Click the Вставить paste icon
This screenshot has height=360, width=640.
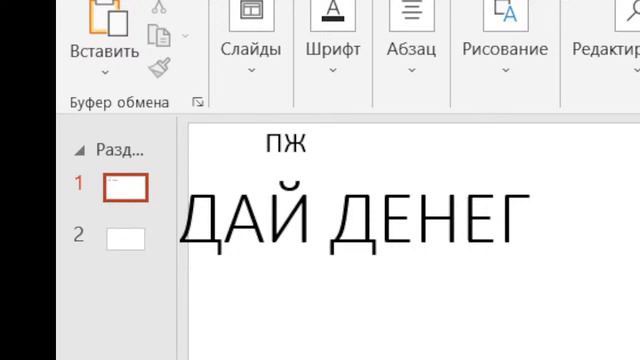click(x=109, y=17)
